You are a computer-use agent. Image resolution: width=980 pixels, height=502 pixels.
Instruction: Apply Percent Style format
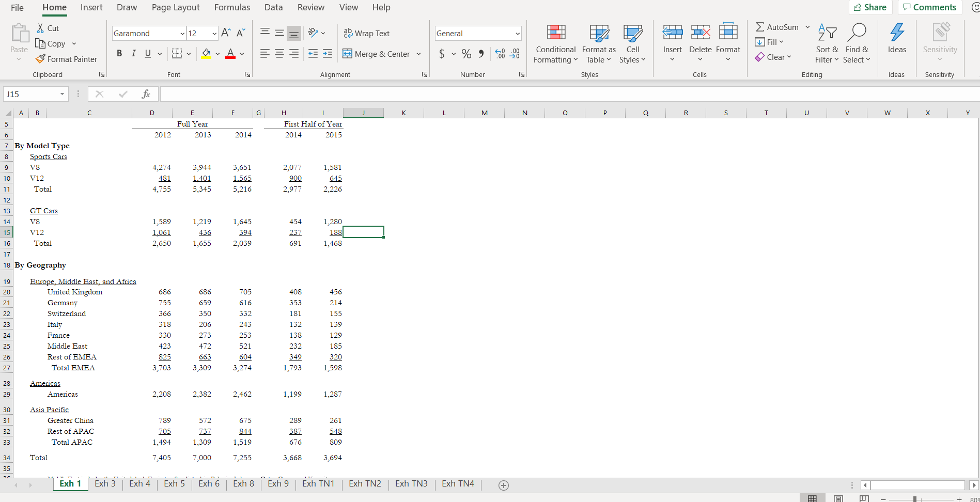[x=466, y=54]
